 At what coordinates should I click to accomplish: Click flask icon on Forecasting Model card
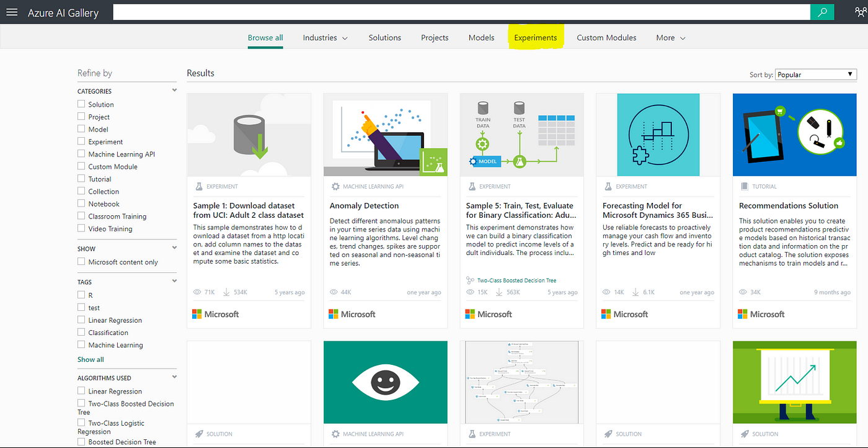click(x=608, y=186)
